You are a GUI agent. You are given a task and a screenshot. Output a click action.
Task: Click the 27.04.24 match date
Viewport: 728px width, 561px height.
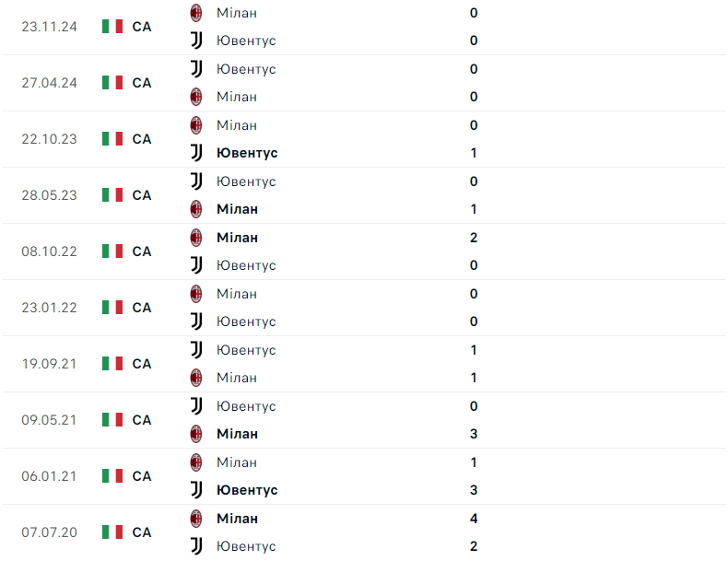50,83
